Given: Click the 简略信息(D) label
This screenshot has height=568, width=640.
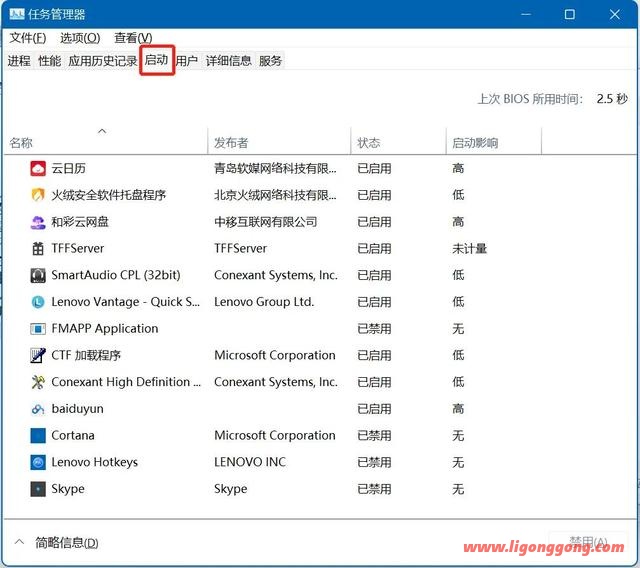Looking at the screenshot, I should pyautogui.click(x=67, y=543).
